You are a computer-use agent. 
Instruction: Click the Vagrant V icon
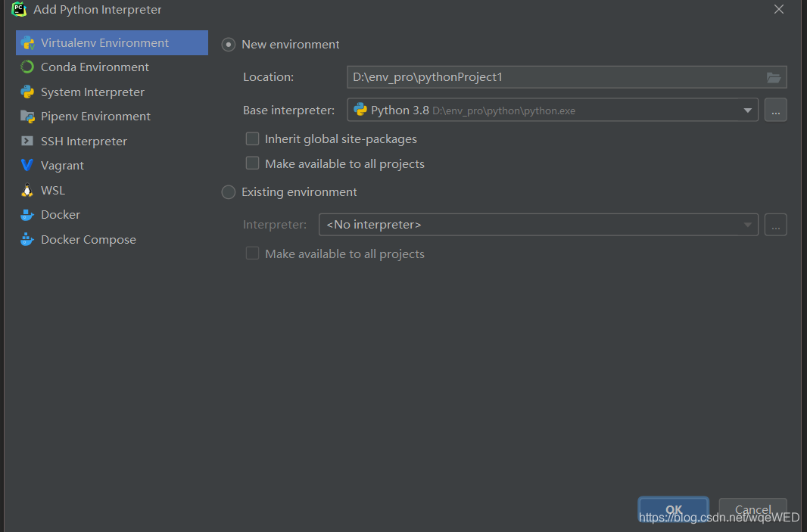pos(27,165)
